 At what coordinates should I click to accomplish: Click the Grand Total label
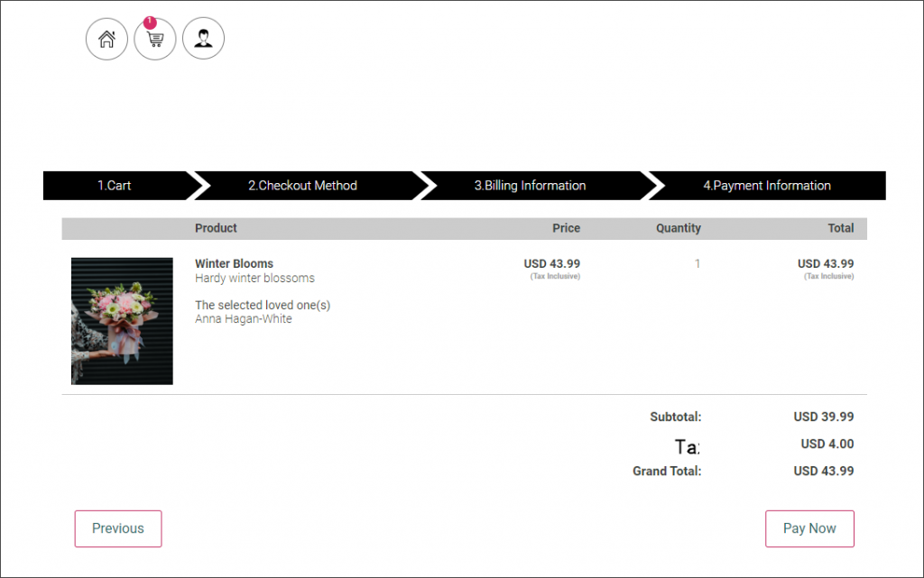[667, 471]
